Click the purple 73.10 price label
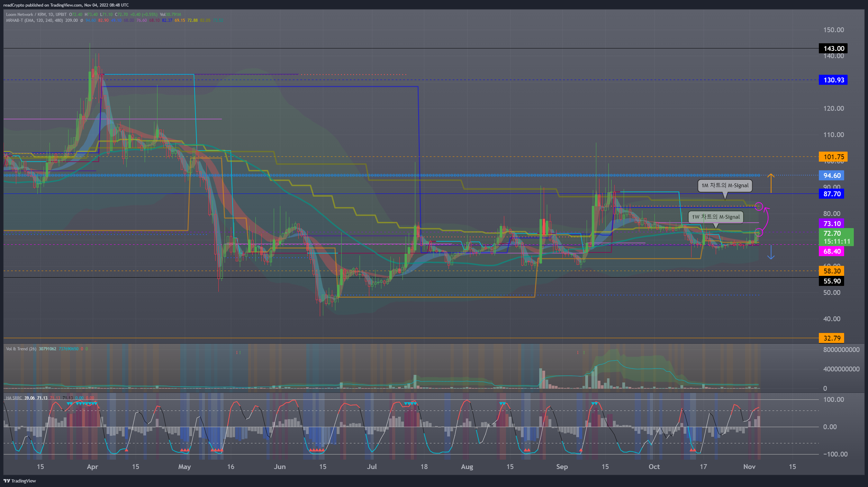Image resolution: width=868 pixels, height=487 pixels. [x=832, y=224]
